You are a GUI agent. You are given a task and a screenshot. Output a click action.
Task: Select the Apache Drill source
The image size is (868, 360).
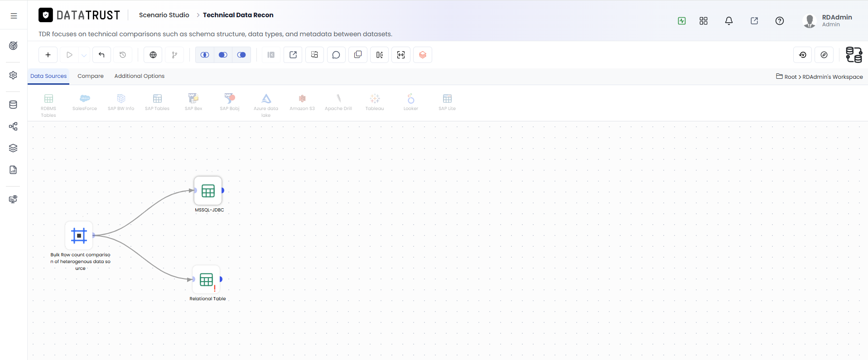coord(338,102)
